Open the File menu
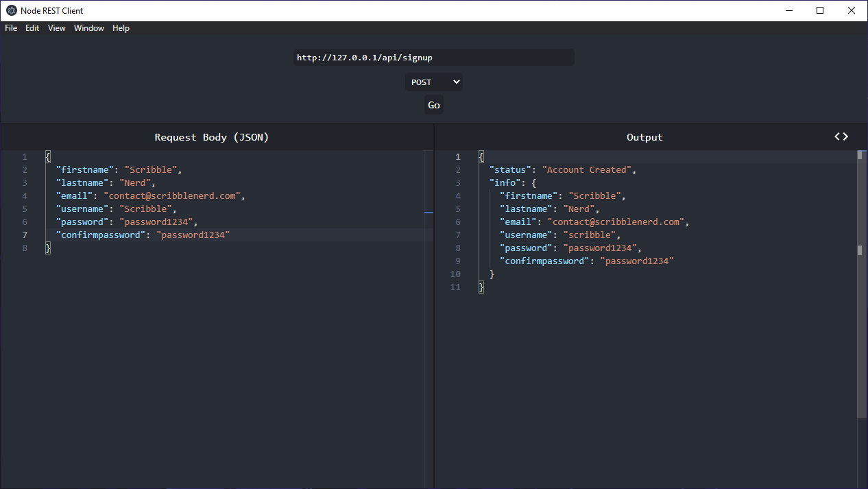Image resolution: width=868 pixels, height=489 pixels. coord(11,28)
